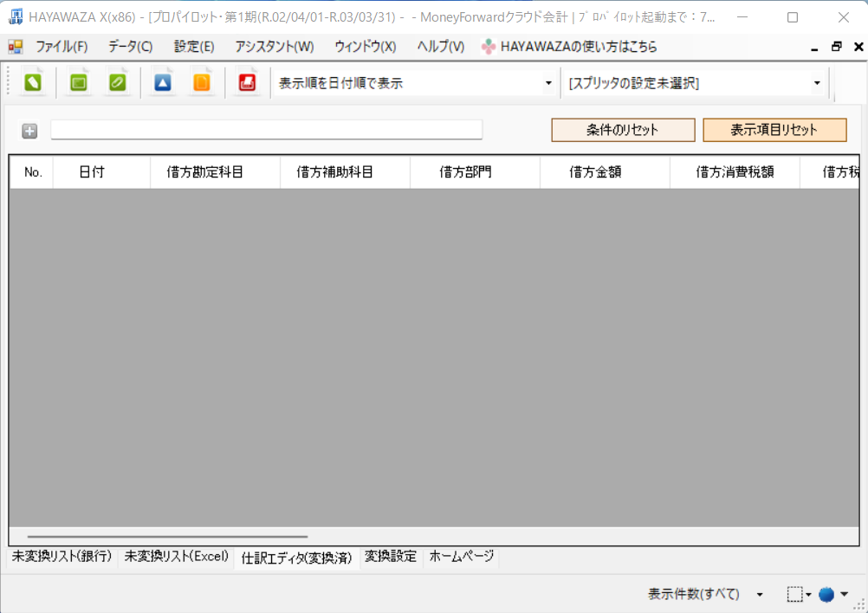Image resolution: width=868 pixels, height=613 pixels.
Task: Click the blue circle icon in status bar
Action: tap(826, 594)
